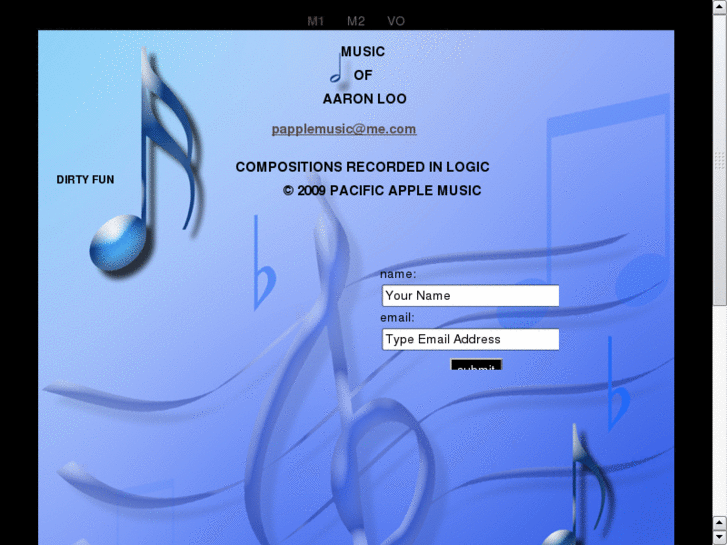Click the small half note beside OF

(x=336, y=70)
